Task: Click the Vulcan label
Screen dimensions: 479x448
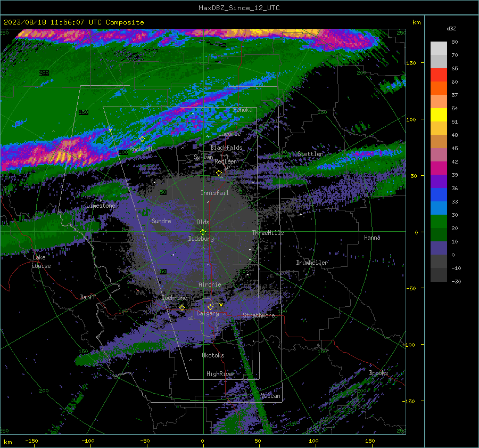Action: (x=270, y=396)
